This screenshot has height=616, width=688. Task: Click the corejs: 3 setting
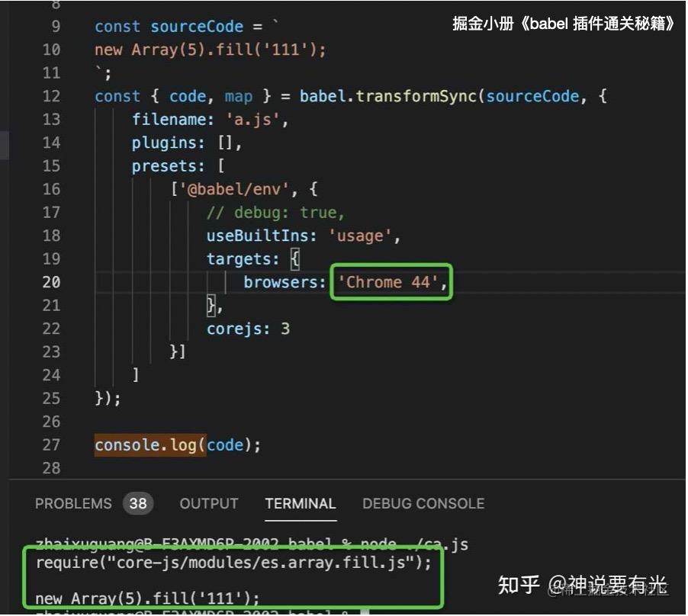coord(248,329)
